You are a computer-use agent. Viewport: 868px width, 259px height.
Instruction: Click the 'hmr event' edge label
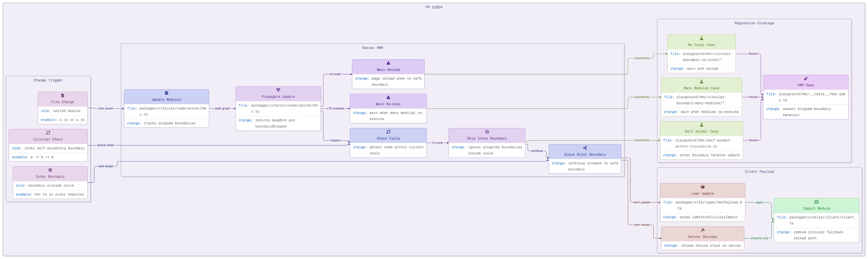click(x=106, y=108)
